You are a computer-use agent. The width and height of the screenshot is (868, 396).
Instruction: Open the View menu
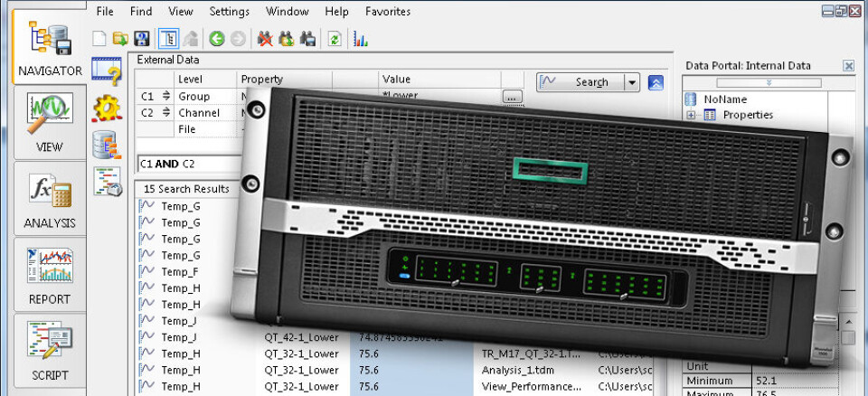coord(181,11)
